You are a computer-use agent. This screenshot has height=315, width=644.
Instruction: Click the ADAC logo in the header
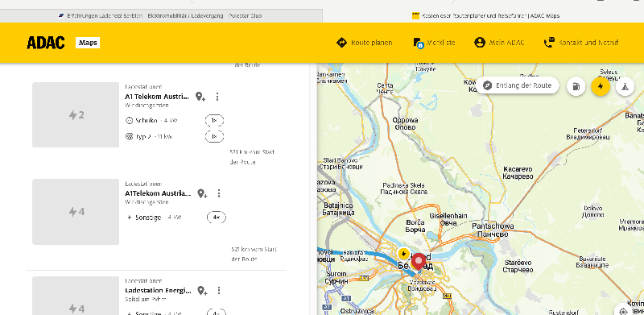click(46, 43)
